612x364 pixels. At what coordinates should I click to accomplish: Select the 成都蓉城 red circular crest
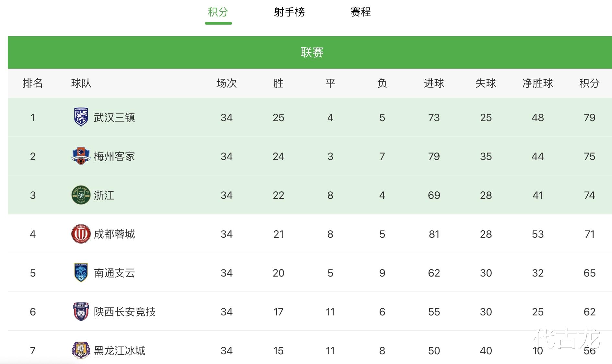[81, 234]
